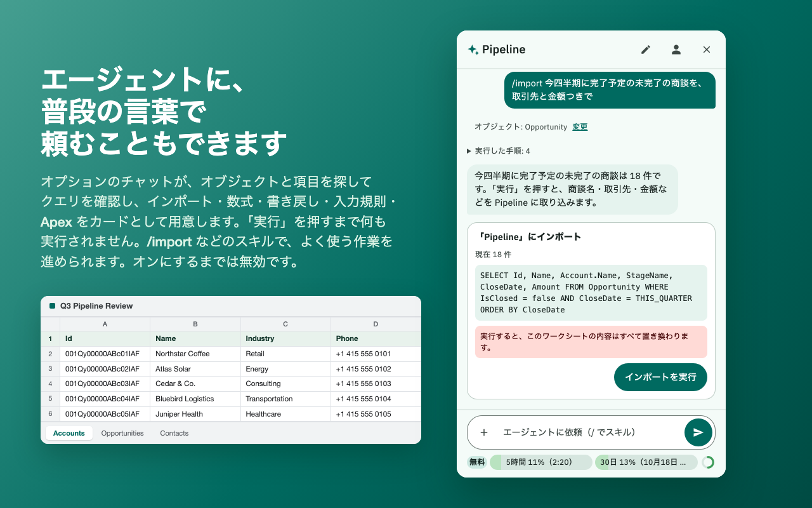The width and height of the screenshot is (812, 508).
Task: Click the Transportation industry cell
Action: [285, 399]
